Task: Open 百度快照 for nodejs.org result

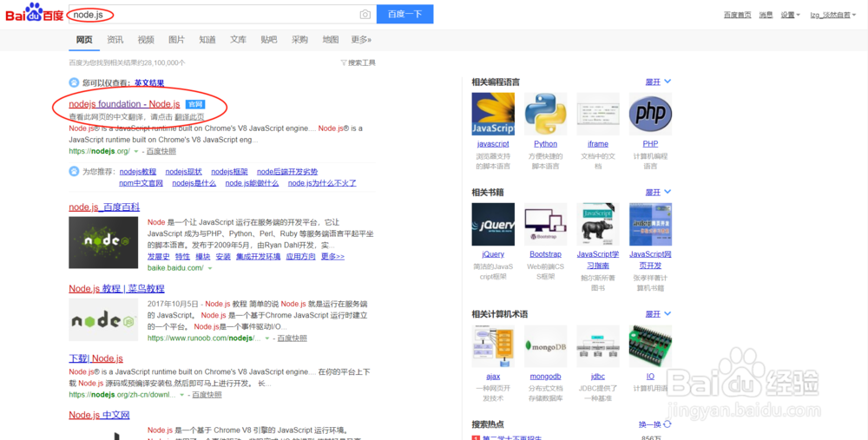Action: (161, 151)
